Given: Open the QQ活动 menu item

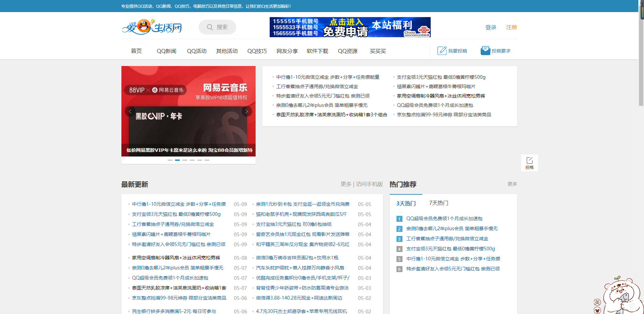Looking at the screenshot, I should 197,51.
